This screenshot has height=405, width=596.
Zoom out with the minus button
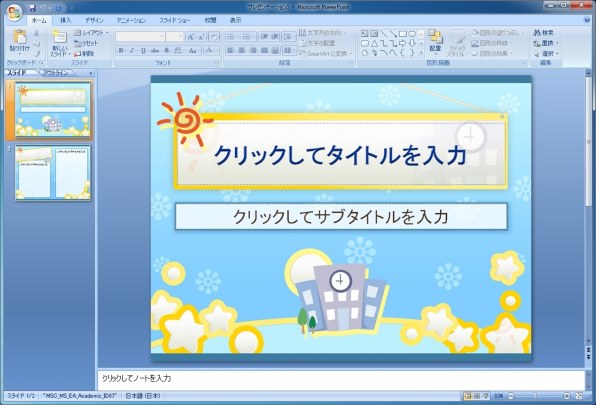[511, 396]
